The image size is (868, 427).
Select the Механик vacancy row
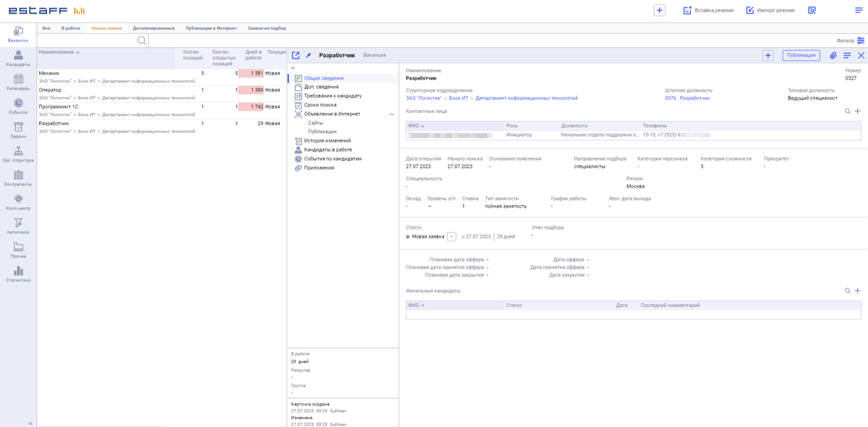[x=162, y=77]
